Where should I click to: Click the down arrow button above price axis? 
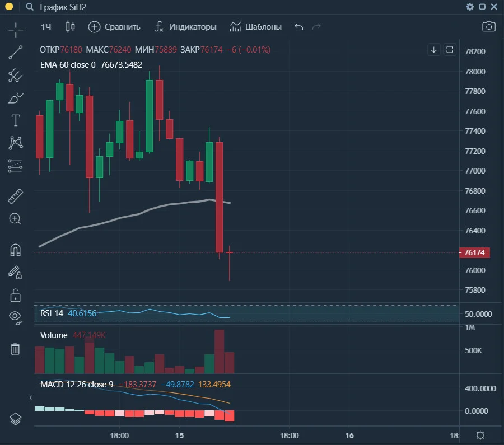433,49
